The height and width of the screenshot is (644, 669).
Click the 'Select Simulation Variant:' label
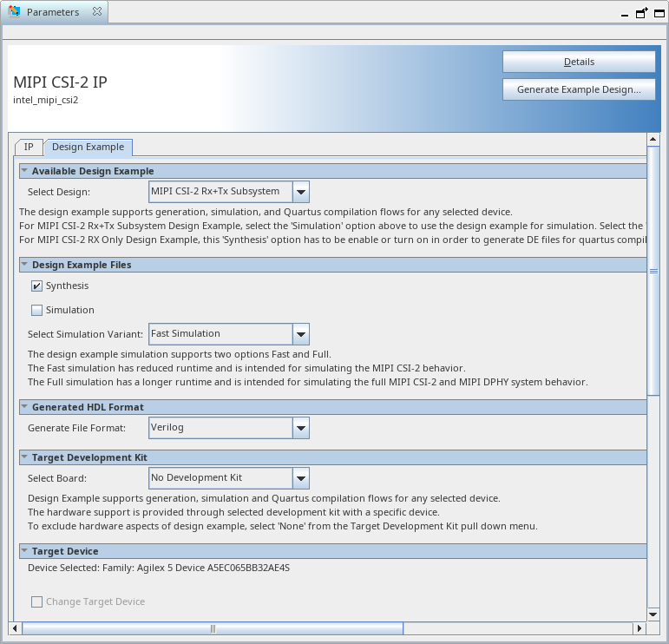85,334
